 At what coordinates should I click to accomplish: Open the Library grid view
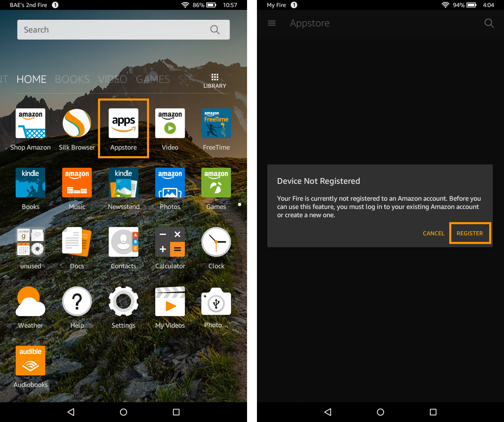click(215, 81)
